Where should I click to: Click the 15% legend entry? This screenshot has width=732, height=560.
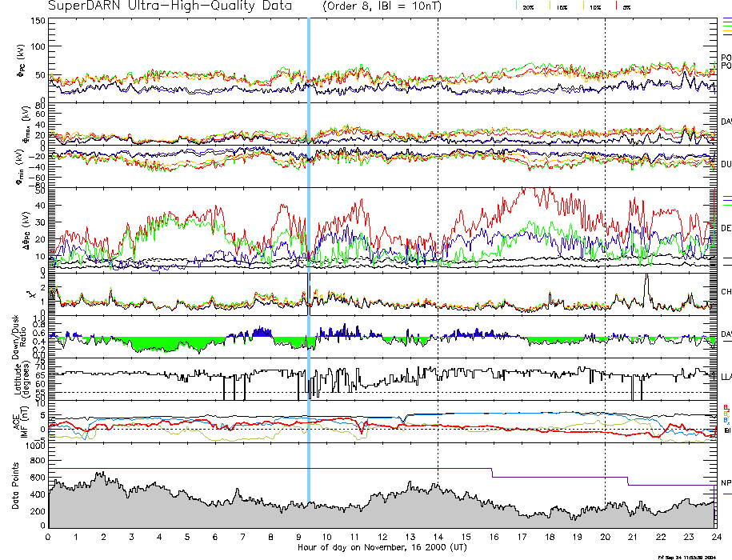point(561,6)
